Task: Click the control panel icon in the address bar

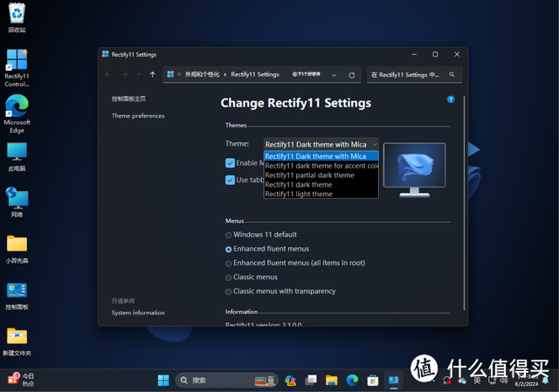Action: [x=170, y=74]
